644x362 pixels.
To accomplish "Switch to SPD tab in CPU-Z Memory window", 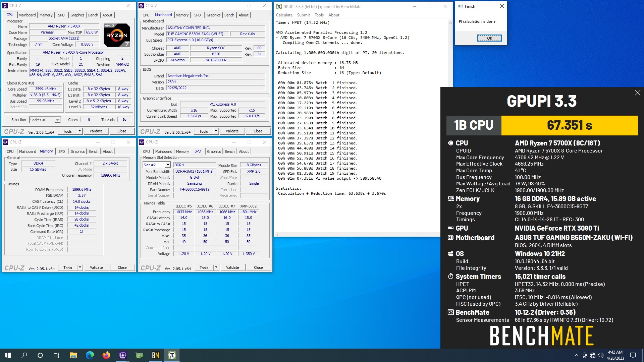I will [61, 152].
